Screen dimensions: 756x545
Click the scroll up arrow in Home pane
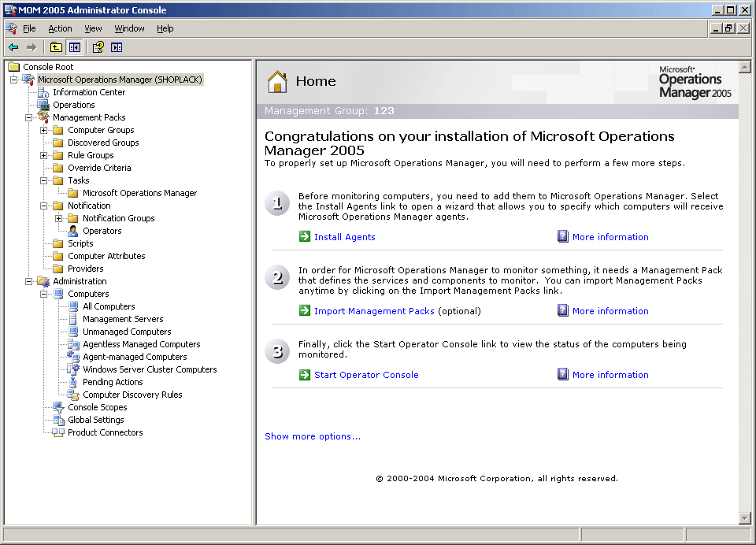(744, 67)
